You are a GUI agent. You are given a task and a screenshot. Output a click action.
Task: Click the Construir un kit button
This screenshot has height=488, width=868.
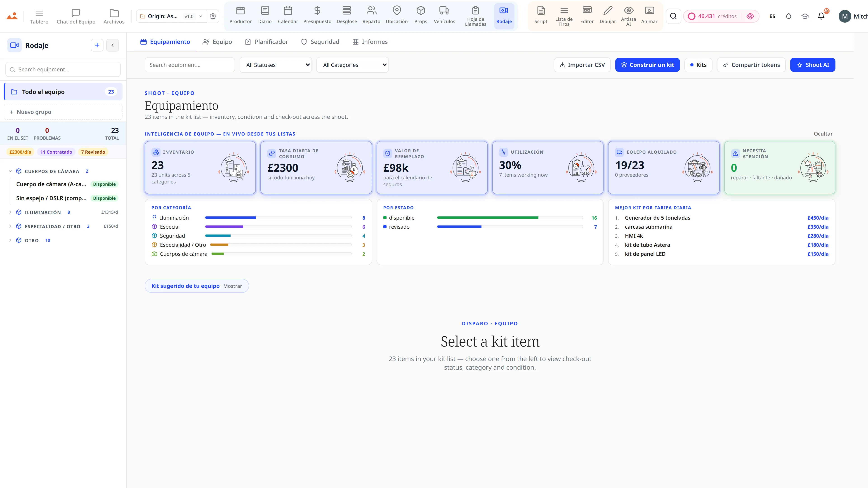(647, 65)
